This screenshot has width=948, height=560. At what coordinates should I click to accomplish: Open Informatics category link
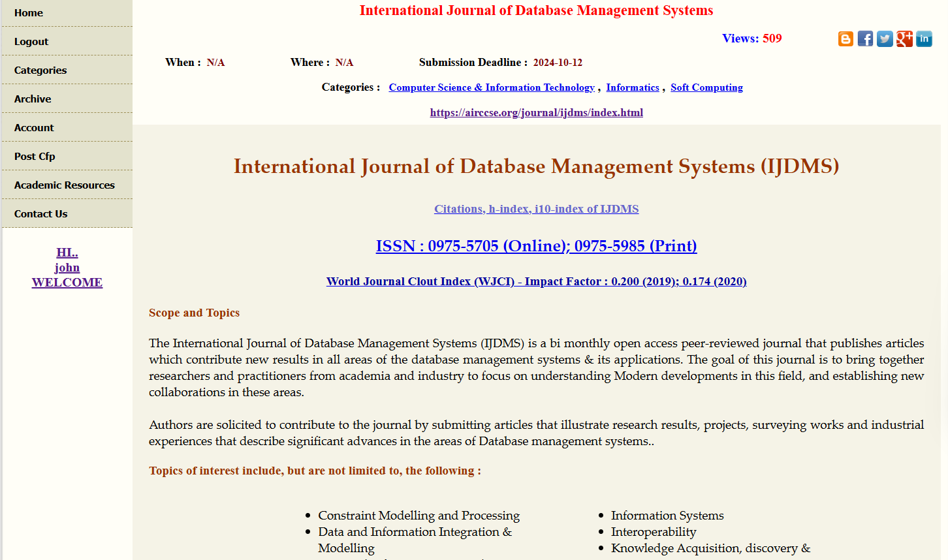point(633,87)
